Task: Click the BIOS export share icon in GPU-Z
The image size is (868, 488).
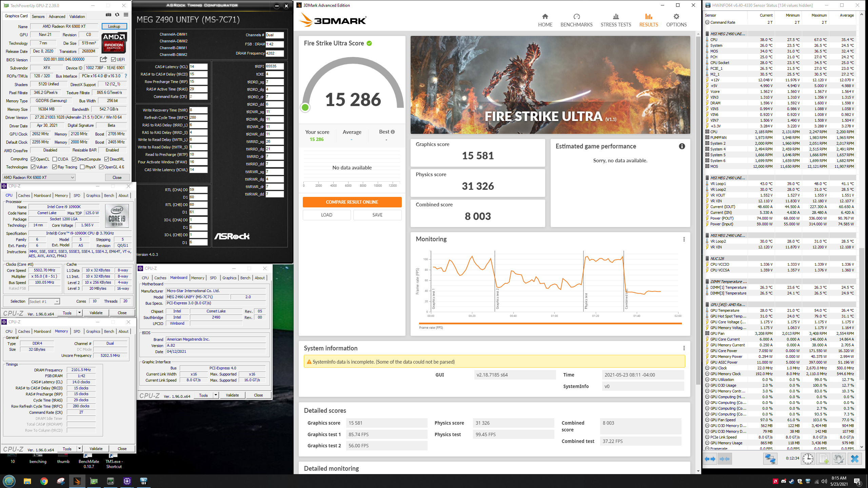Action: coord(104,59)
